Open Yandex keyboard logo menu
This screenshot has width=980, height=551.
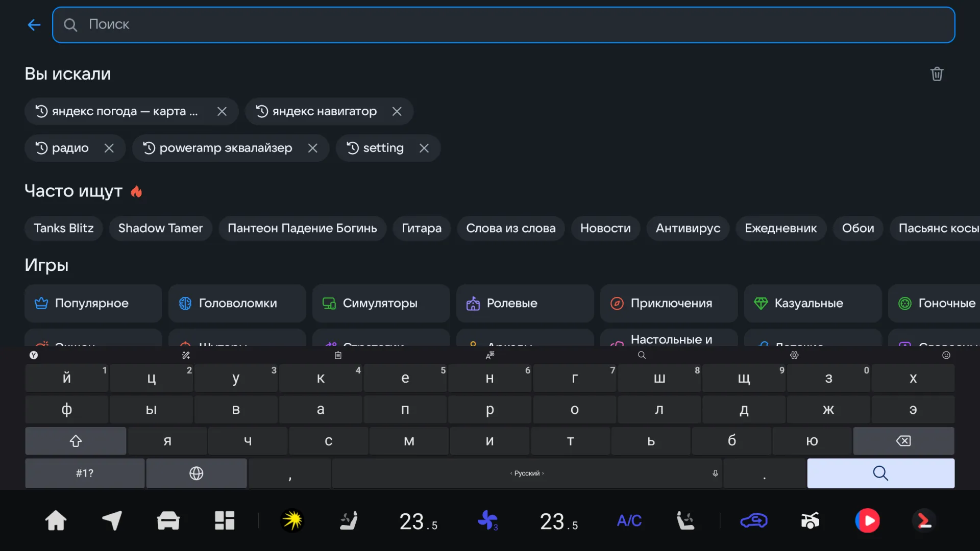pos(34,355)
